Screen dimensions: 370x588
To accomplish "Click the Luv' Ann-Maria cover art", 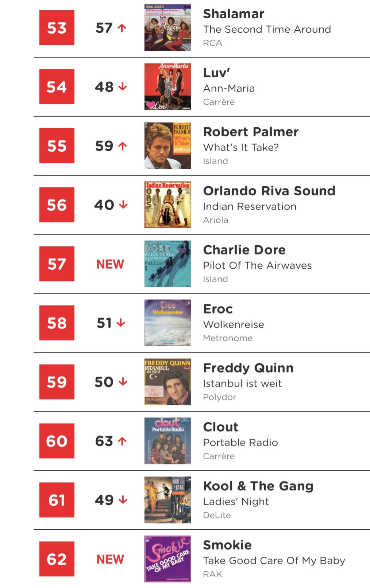I will click(167, 87).
